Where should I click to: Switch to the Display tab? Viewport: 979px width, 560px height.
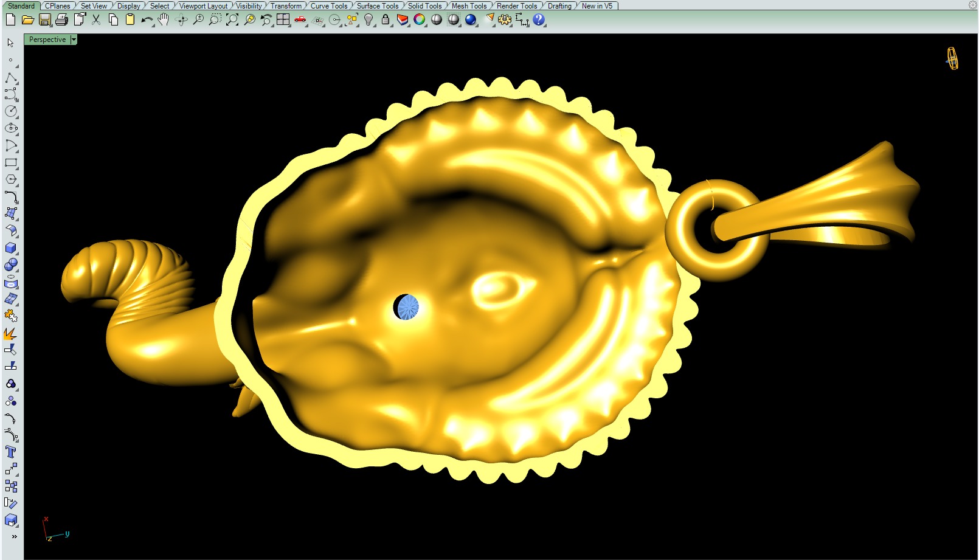click(x=129, y=5)
